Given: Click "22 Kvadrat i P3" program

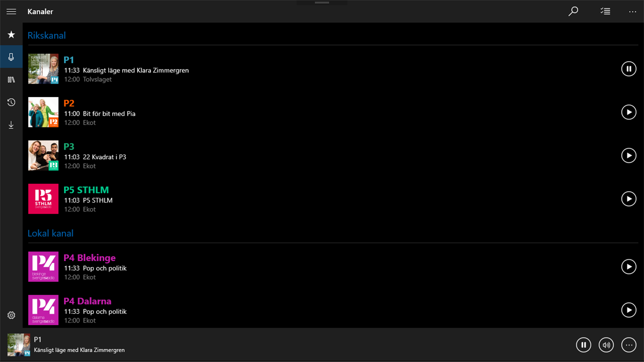Looking at the screenshot, I should 105,157.
